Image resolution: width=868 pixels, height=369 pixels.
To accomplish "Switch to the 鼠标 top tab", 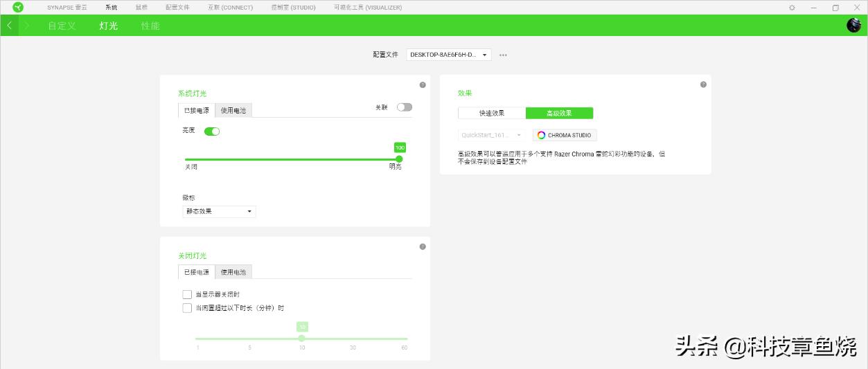I will click(x=141, y=8).
